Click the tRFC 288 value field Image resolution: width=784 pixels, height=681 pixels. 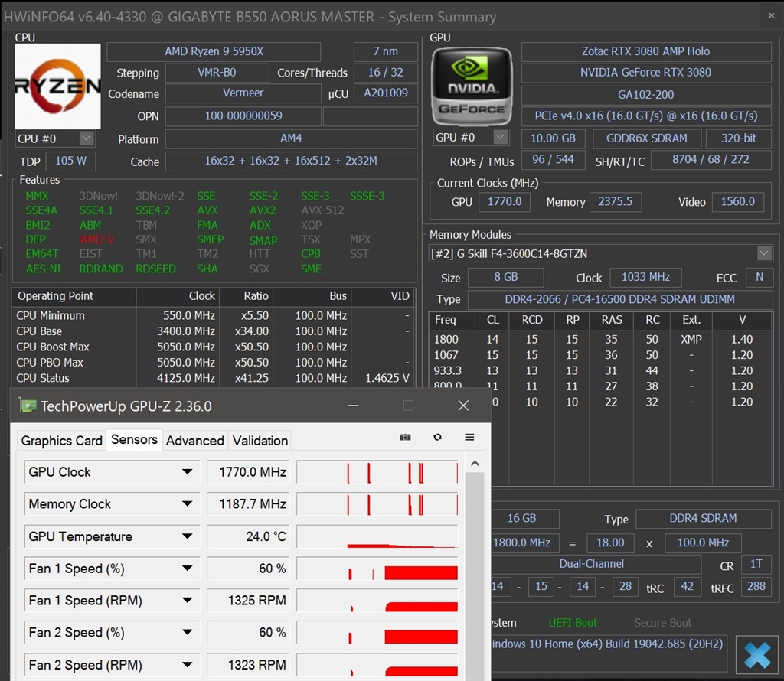pos(756,586)
